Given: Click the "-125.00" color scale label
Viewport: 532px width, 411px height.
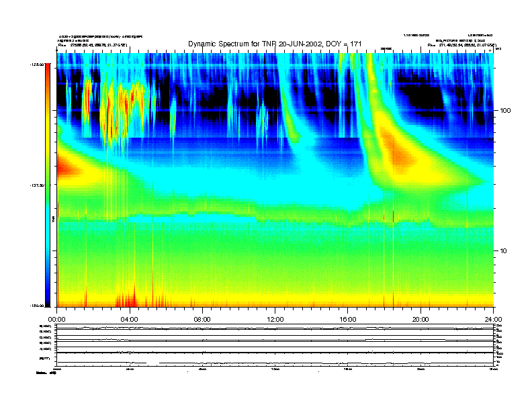Looking at the screenshot, I should (37, 64).
